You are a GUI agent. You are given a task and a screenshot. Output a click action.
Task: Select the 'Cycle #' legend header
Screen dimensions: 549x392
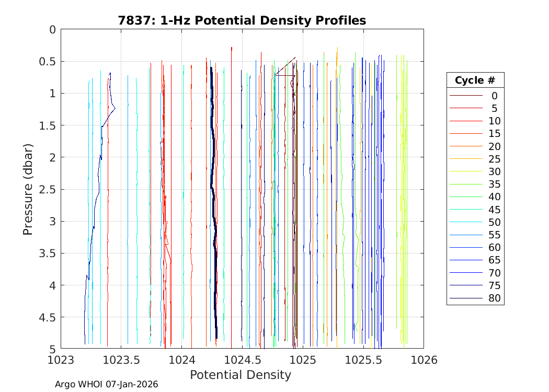pyautogui.click(x=475, y=80)
